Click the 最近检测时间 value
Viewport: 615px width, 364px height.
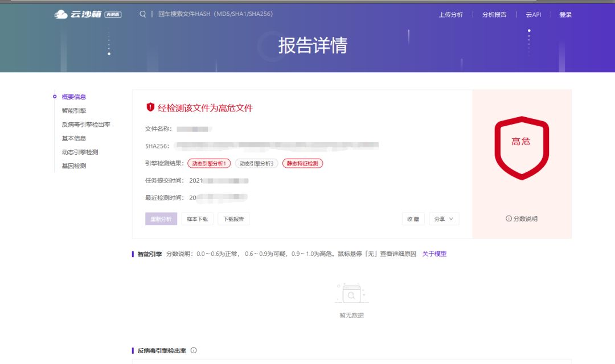(218, 197)
